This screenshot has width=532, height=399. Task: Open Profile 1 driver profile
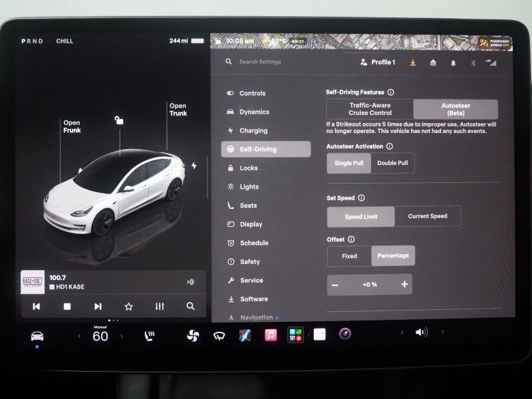point(378,62)
